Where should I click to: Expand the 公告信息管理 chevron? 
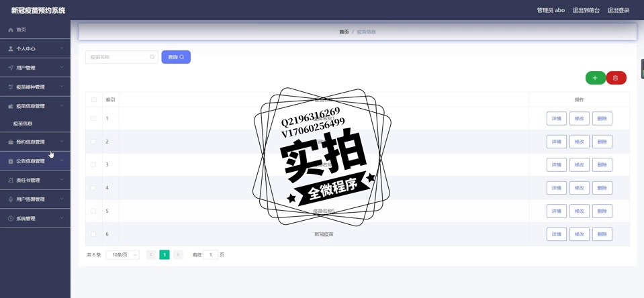pos(62,161)
